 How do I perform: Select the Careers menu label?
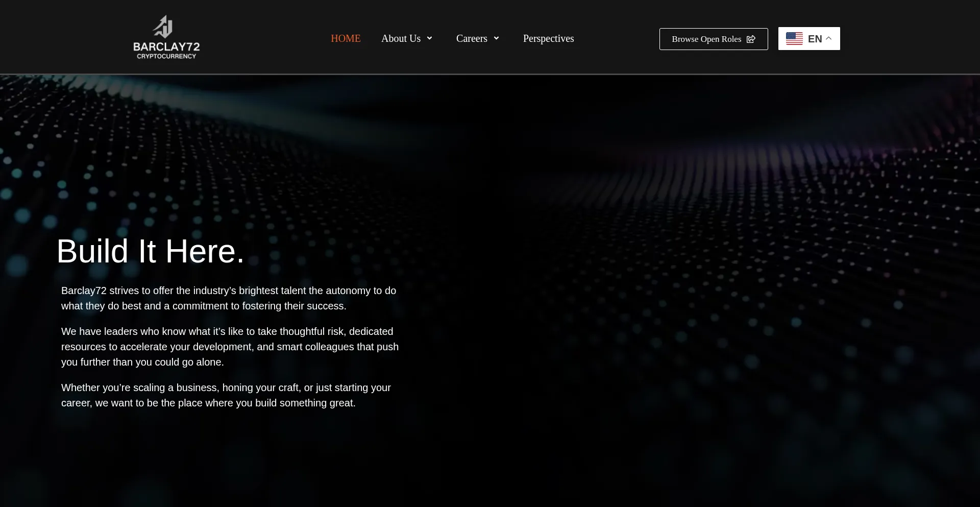click(472, 38)
